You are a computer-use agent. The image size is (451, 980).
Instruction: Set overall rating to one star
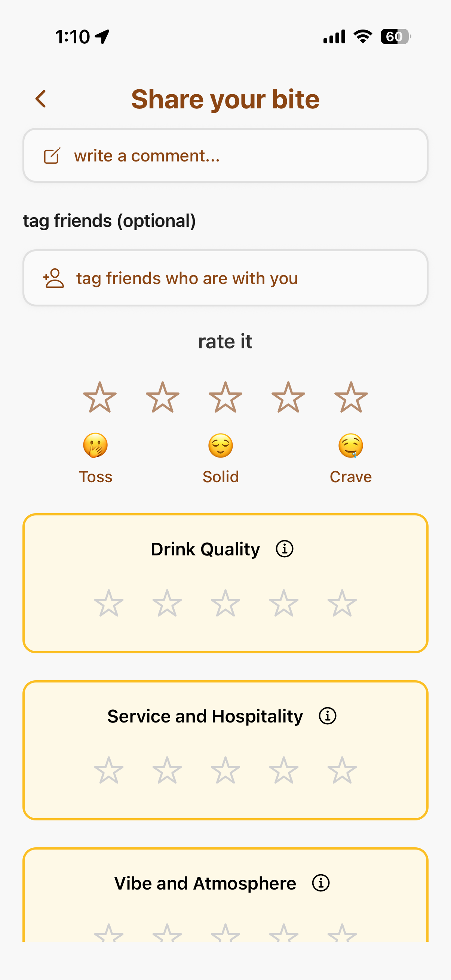tap(100, 398)
